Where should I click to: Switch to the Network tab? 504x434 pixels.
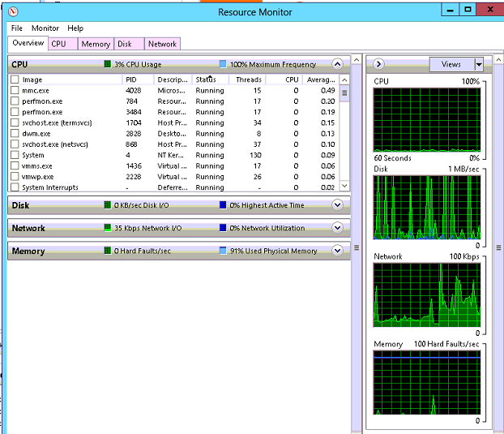(162, 44)
